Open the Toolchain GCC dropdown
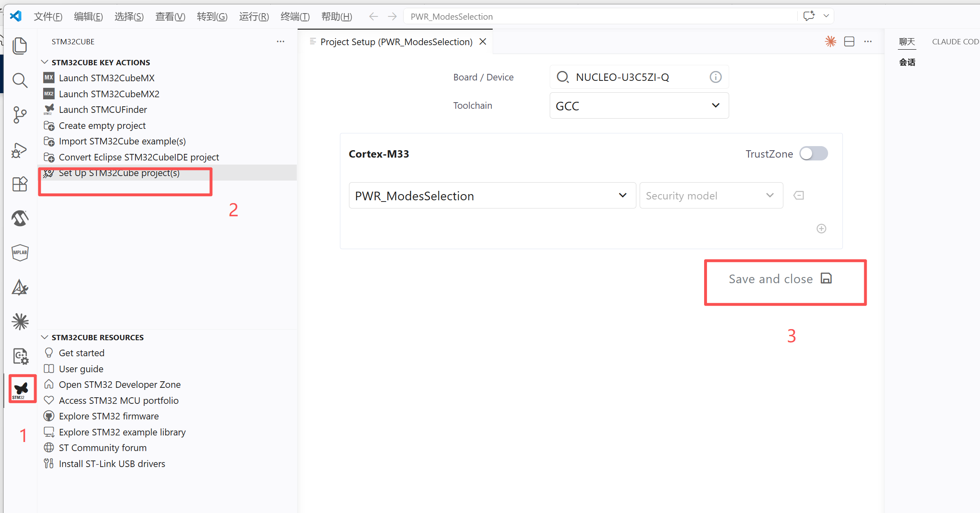The height and width of the screenshot is (513, 980). pos(639,106)
